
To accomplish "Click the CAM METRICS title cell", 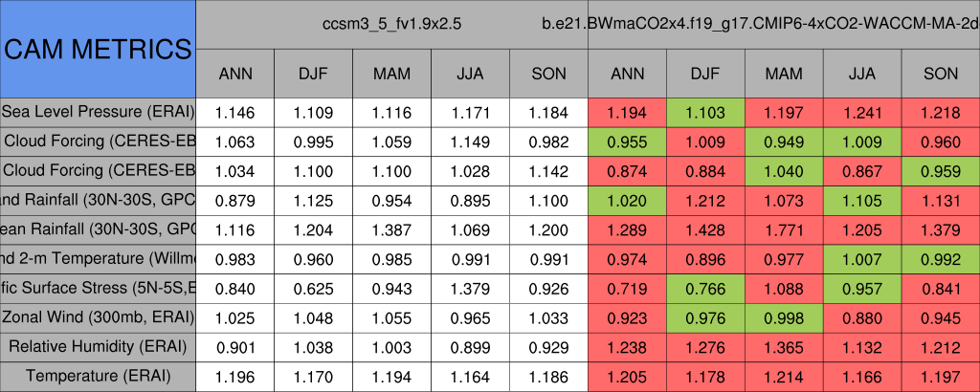I will tap(98, 49).
